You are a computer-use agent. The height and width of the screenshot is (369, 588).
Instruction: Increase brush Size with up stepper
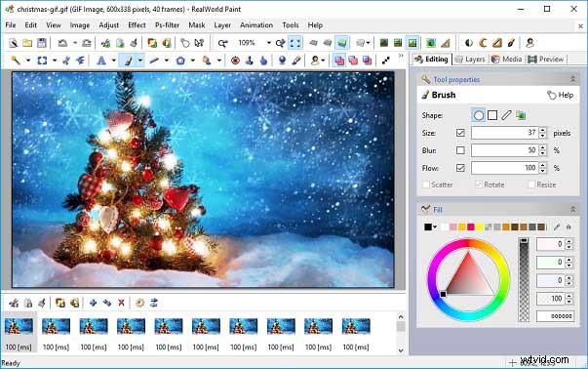pyautogui.click(x=543, y=130)
